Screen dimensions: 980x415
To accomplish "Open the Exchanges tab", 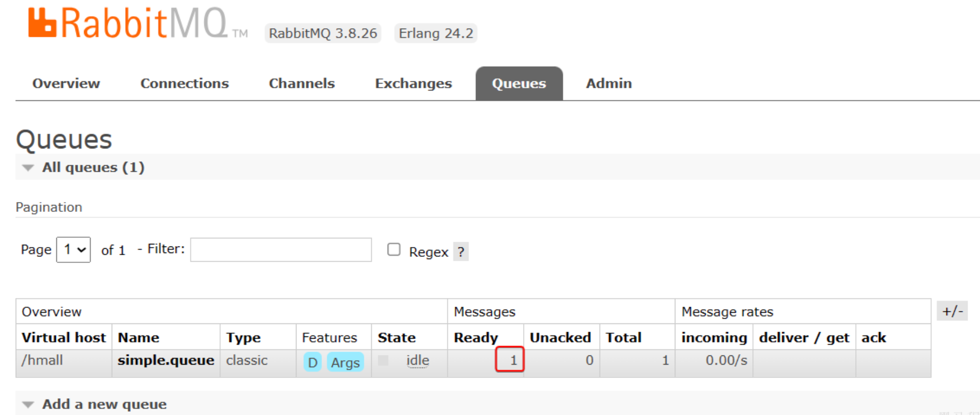I will [414, 83].
